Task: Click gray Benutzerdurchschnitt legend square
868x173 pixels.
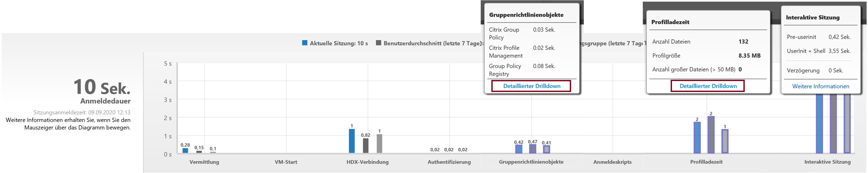Action: (378, 43)
